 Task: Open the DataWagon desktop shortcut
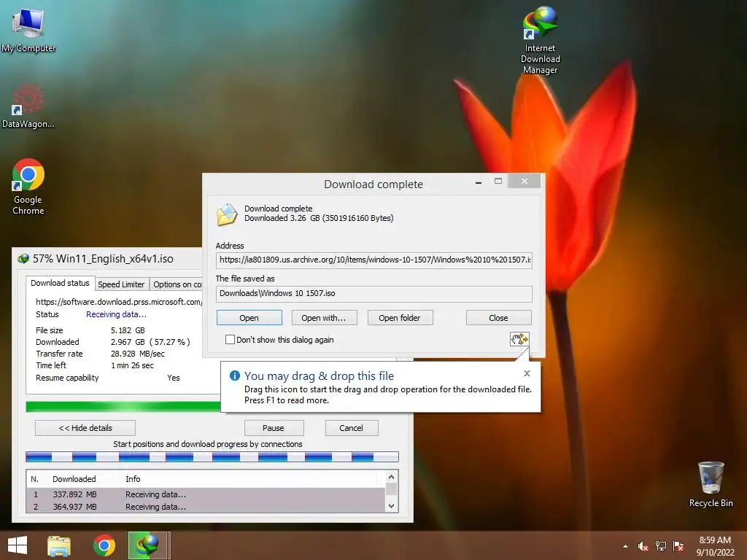[x=28, y=106]
